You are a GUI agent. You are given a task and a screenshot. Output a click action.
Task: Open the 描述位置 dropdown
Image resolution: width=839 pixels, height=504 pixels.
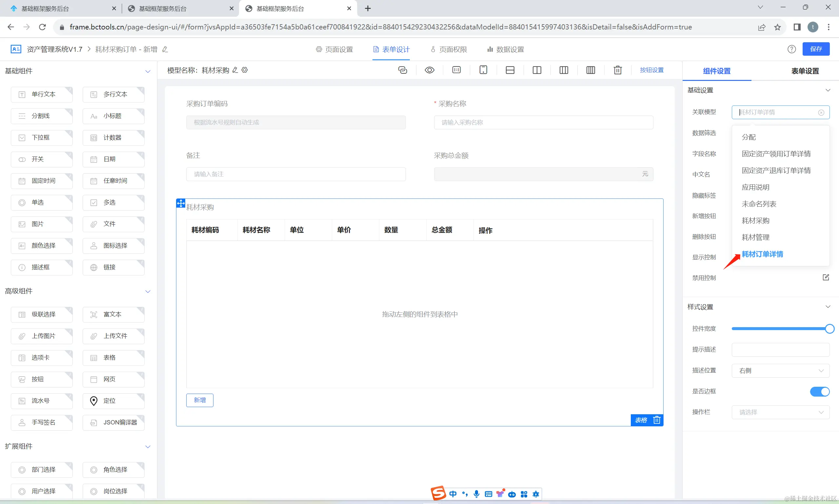click(x=780, y=370)
